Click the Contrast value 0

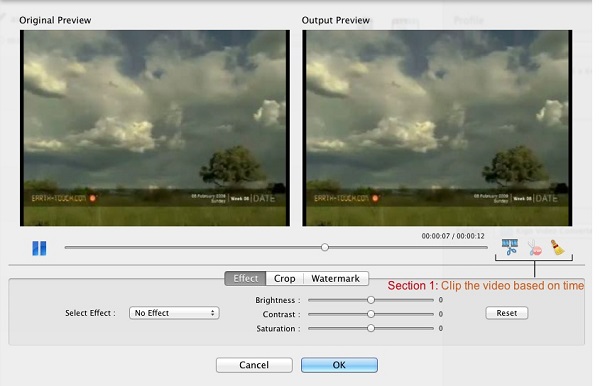tap(441, 314)
